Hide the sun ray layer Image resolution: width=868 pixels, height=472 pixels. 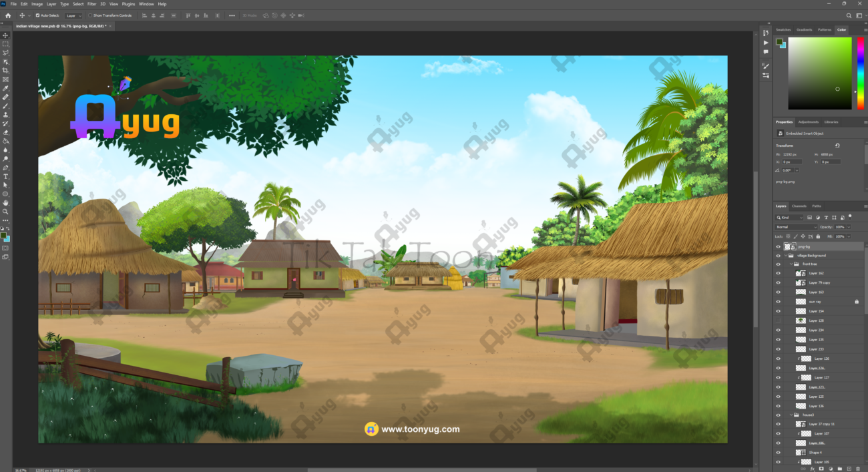778,302
